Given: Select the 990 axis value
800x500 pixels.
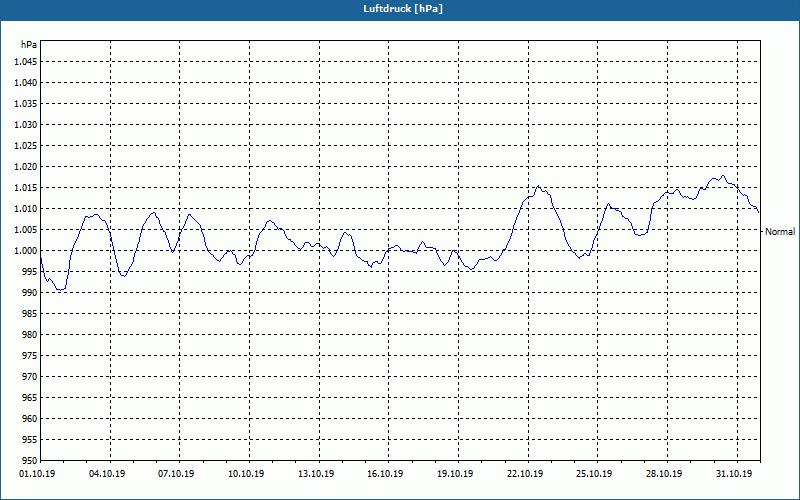Looking at the screenshot, I should [30, 293].
